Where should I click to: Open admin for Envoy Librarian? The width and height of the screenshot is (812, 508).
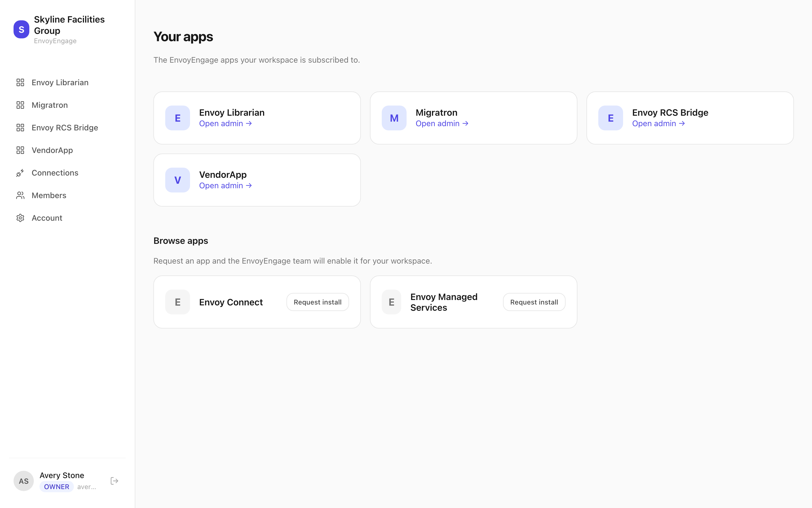pos(225,124)
